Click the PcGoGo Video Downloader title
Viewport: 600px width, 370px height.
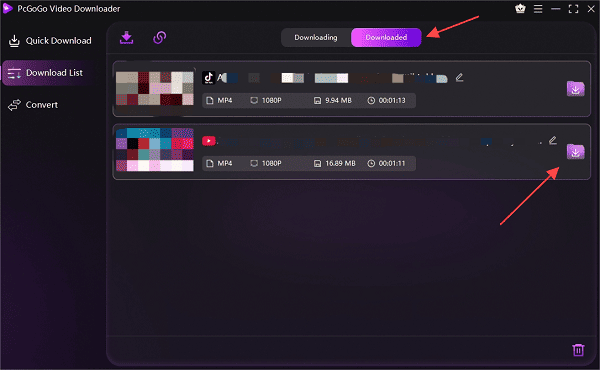tap(68, 8)
